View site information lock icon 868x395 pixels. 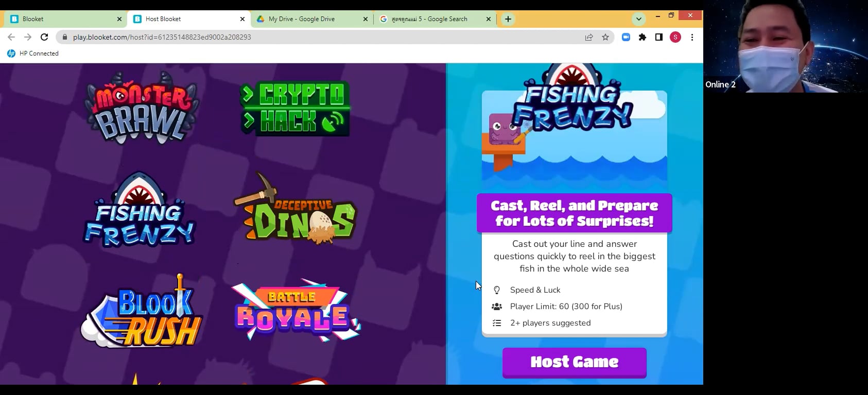click(x=64, y=37)
